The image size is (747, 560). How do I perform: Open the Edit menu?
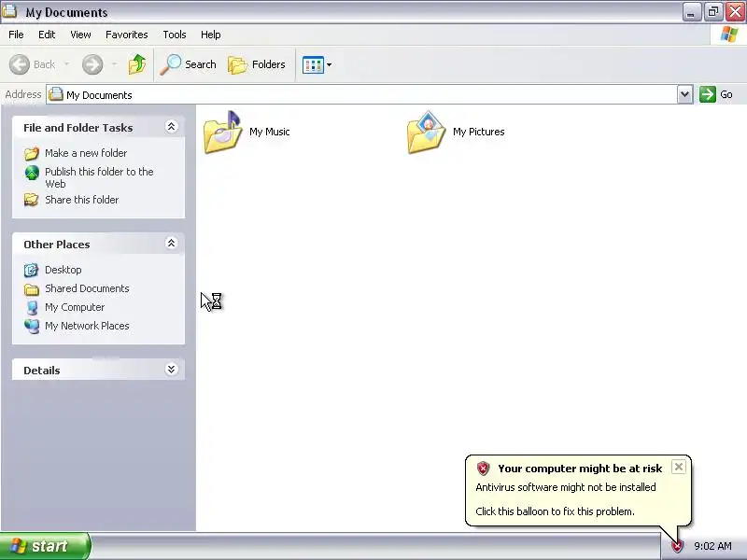[x=47, y=35]
